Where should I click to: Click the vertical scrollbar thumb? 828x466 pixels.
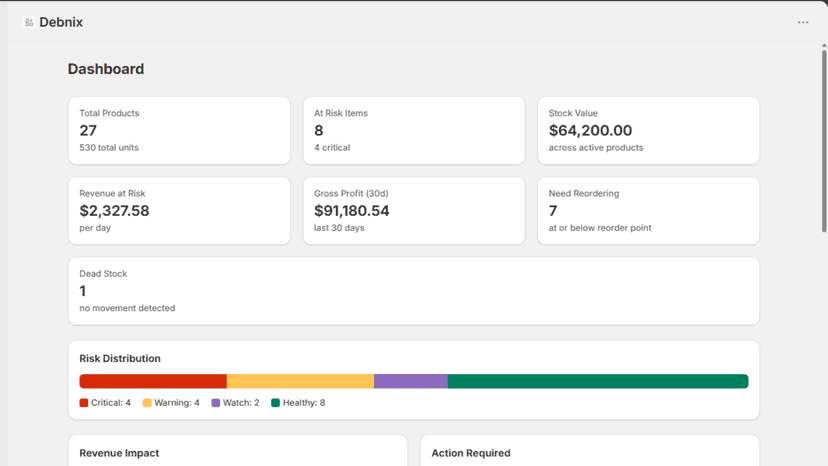tap(824, 141)
